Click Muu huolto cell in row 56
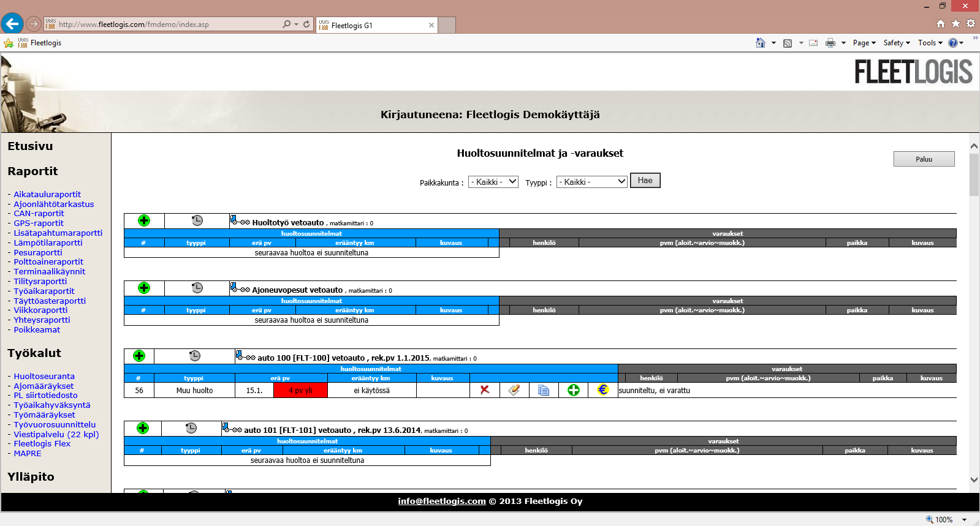Image resolution: width=980 pixels, height=526 pixels. pyautogui.click(x=194, y=390)
